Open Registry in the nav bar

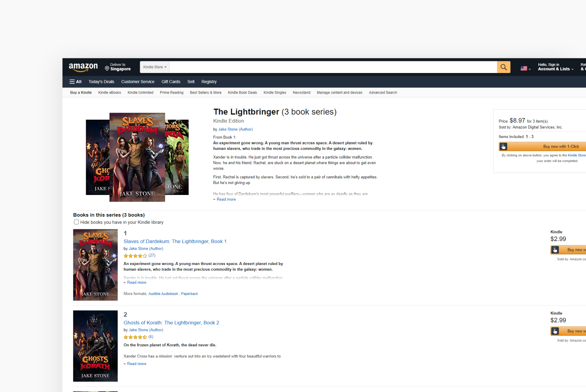(x=209, y=82)
